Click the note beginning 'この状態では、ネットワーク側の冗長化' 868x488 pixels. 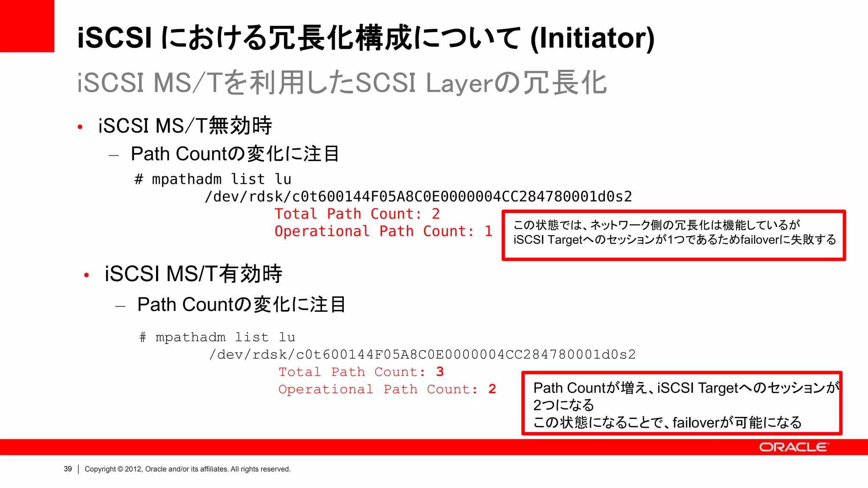point(657,225)
